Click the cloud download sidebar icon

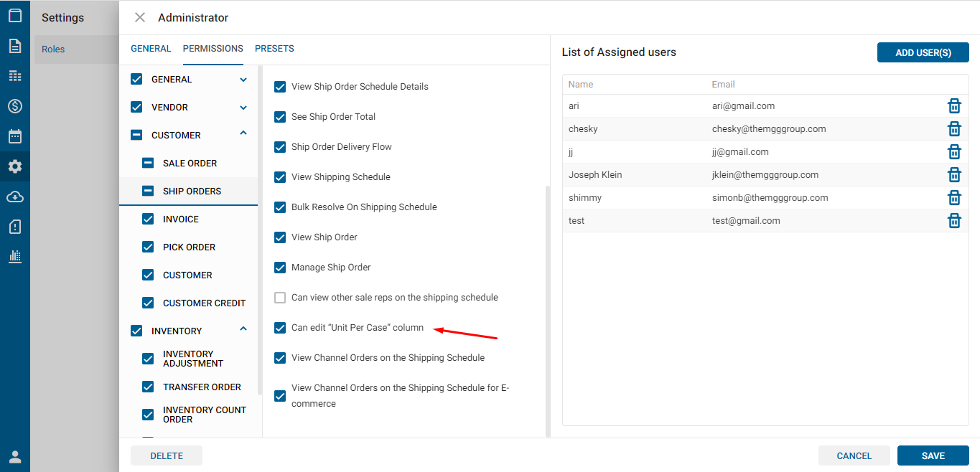coord(15,197)
